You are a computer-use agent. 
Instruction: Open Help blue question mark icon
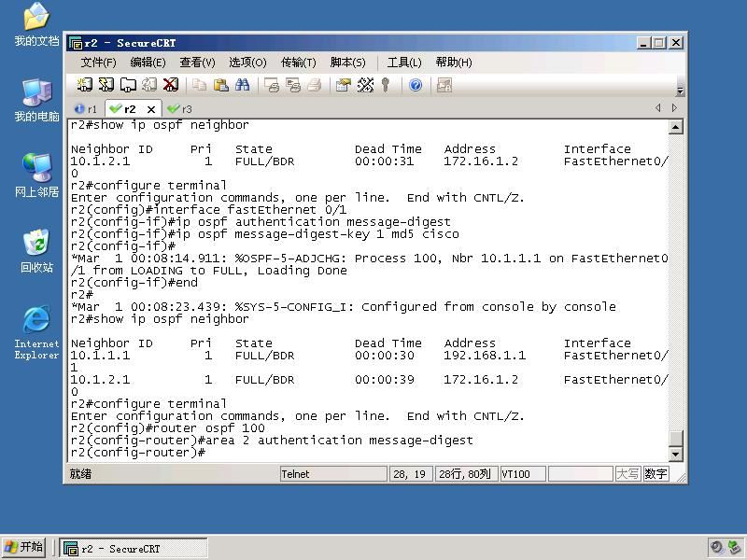416,85
